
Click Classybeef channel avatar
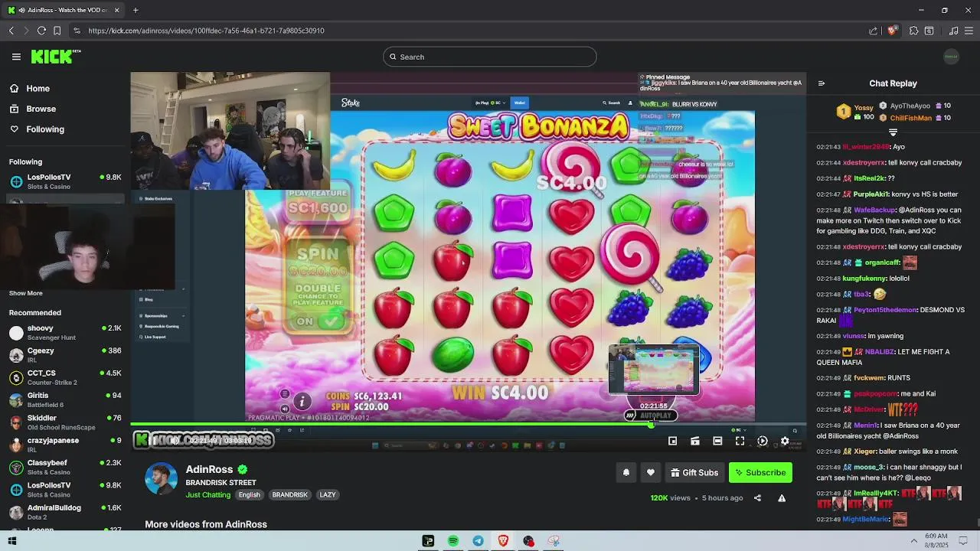[16, 467]
